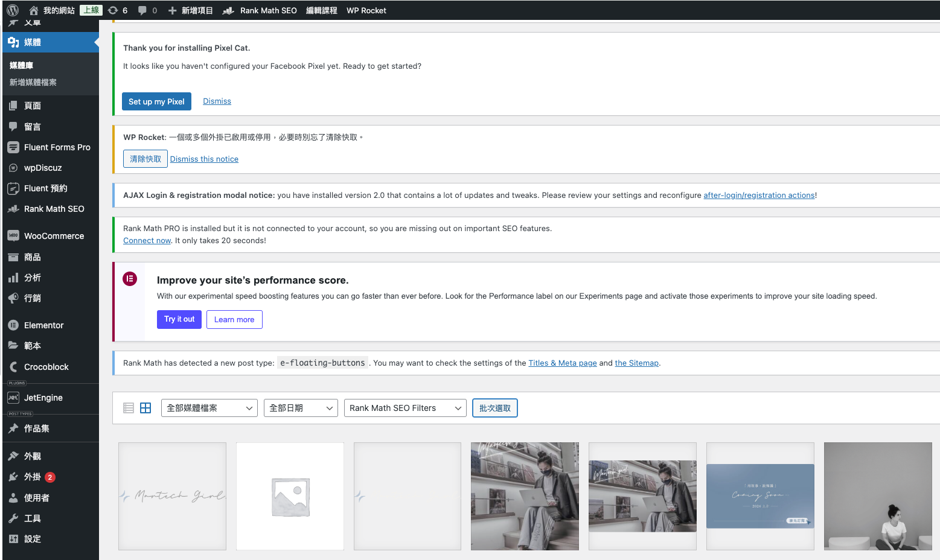940x560 pixels.
Task: Click the Set up my Pixel button
Action: (156, 101)
